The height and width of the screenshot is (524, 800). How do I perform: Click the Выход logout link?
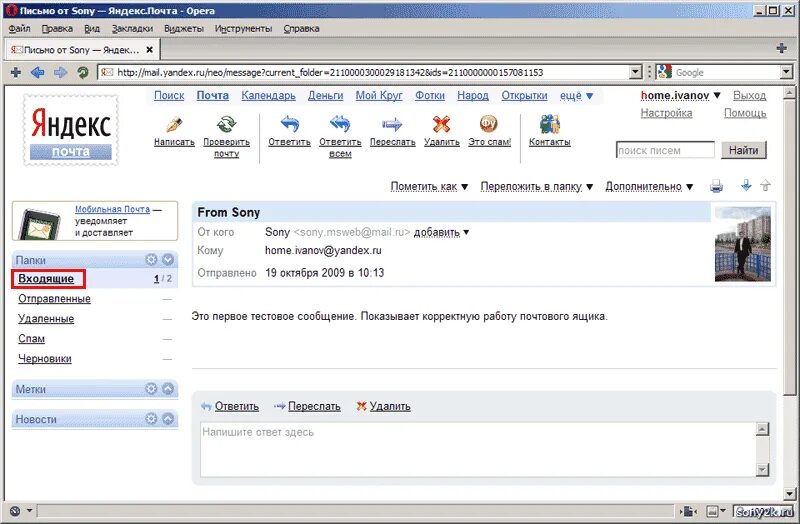click(x=749, y=95)
